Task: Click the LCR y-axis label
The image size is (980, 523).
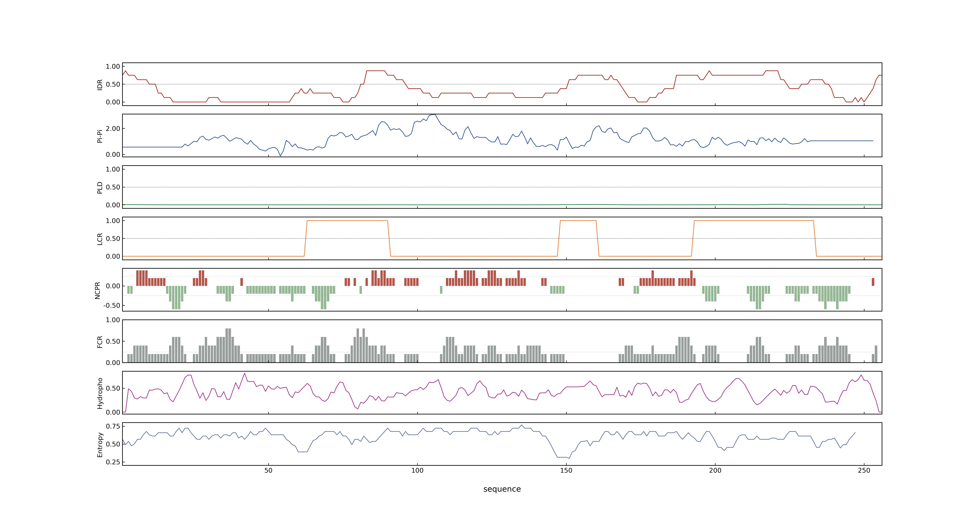Action: [x=100, y=239]
